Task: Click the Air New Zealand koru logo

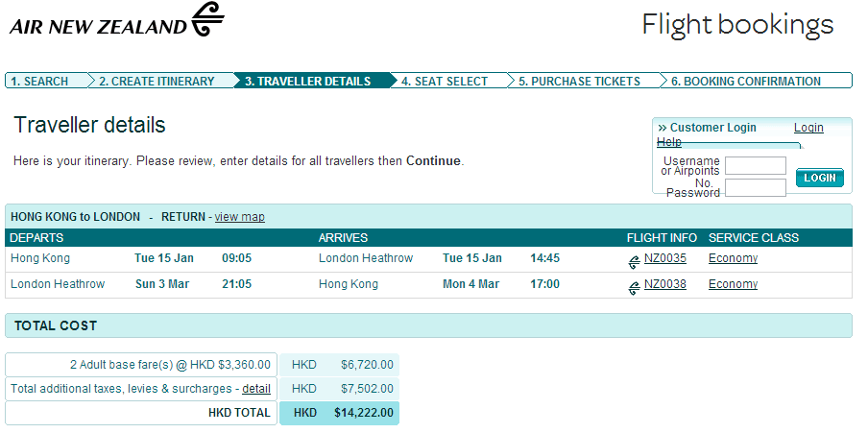Action: pos(206,19)
